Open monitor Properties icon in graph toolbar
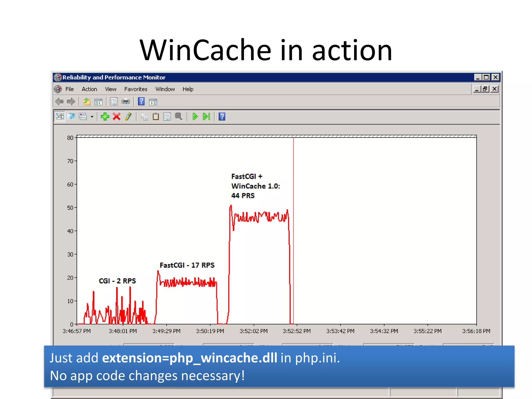Viewport: 532px width, 399px height. pos(167,116)
